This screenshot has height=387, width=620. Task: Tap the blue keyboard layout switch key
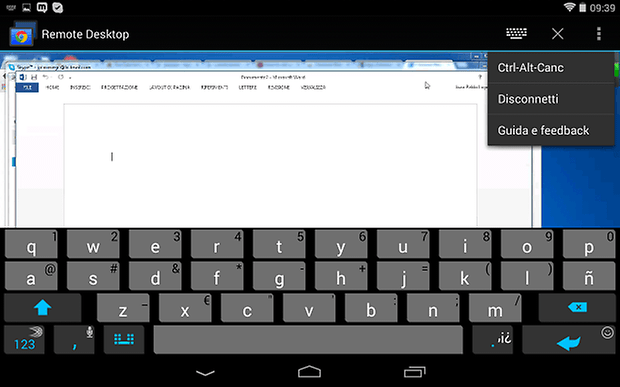(x=124, y=340)
